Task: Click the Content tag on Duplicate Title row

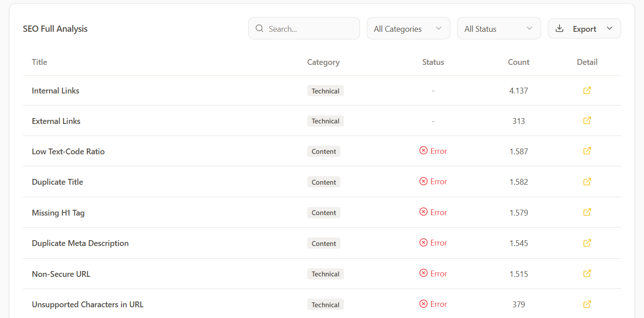Action: pos(323,182)
